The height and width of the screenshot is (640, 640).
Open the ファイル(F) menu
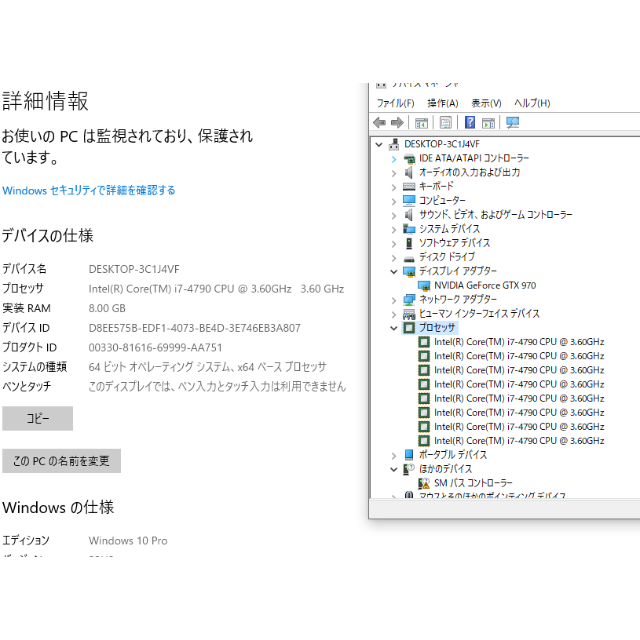coord(395,103)
